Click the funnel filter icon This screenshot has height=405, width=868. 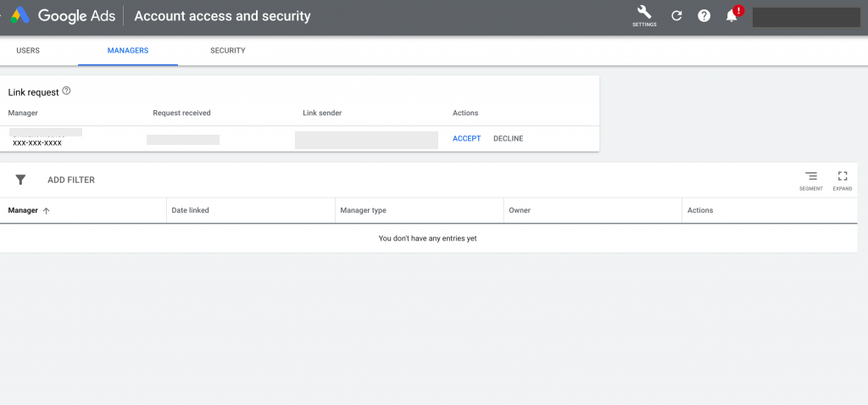[20, 180]
